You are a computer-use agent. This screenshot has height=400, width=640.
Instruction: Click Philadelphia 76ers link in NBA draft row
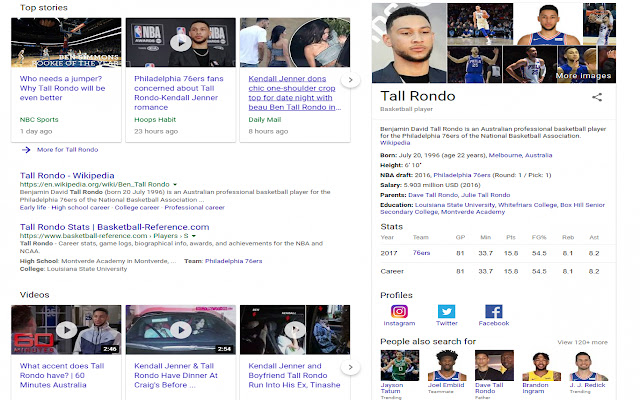[462, 175]
